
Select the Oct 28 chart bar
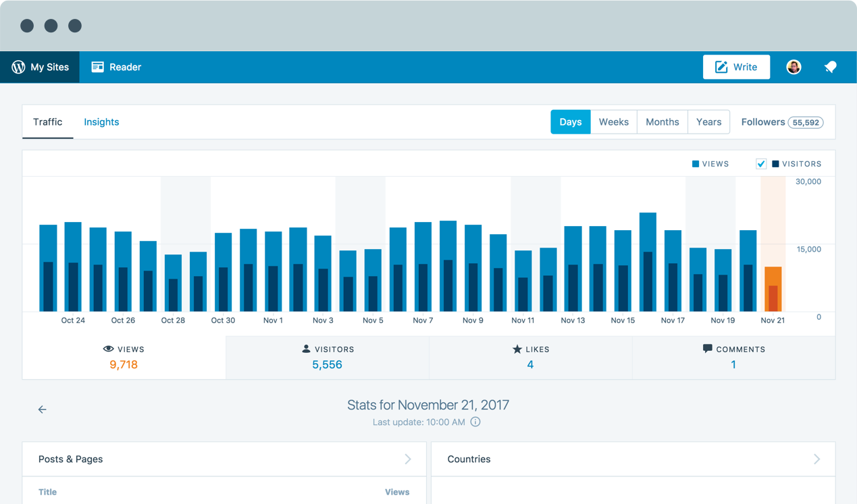173,283
